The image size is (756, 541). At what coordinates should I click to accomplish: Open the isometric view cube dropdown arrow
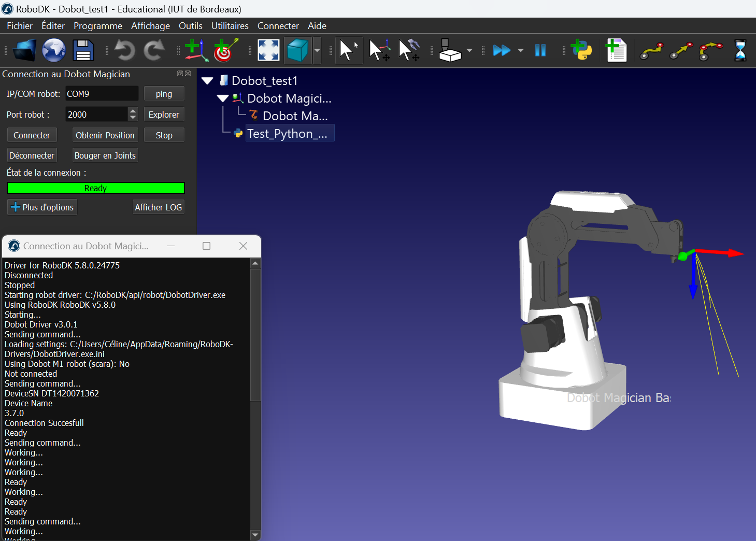point(317,51)
